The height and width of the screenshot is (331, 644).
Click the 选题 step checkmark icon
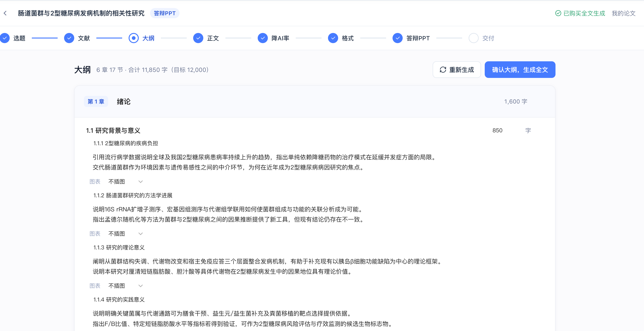tap(5, 38)
